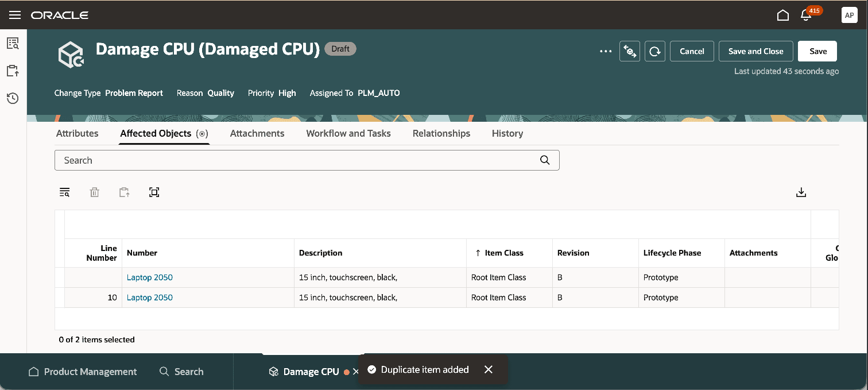Image resolution: width=868 pixels, height=390 pixels.
Task: Click the maximize table view icon
Action: coord(154,192)
